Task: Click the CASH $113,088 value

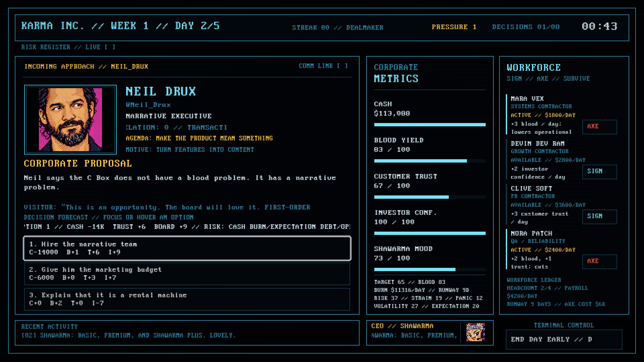Action: (x=392, y=113)
